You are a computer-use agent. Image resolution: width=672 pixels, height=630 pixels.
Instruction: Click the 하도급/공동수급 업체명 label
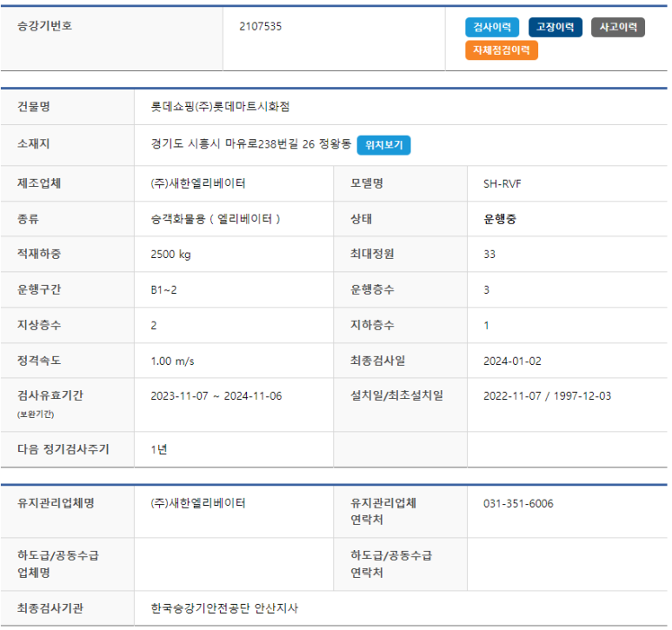click(x=58, y=564)
